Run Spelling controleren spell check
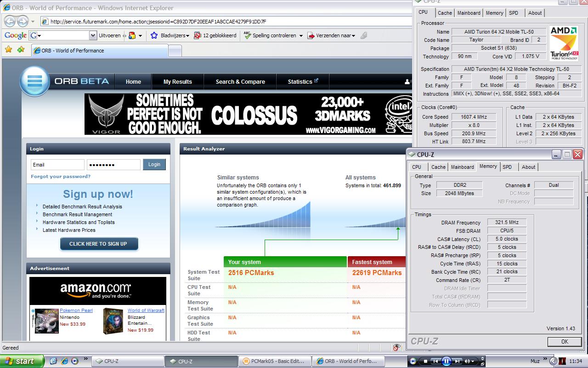This screenshot has height=368, width=588. point(270,35)
